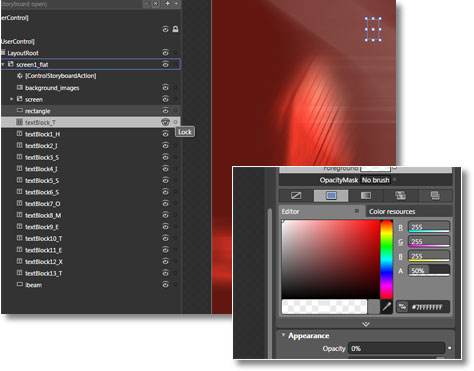Screen dimensions: 474x371
Task: Hide the textBlock_T layer
Action: coord(165,122)
